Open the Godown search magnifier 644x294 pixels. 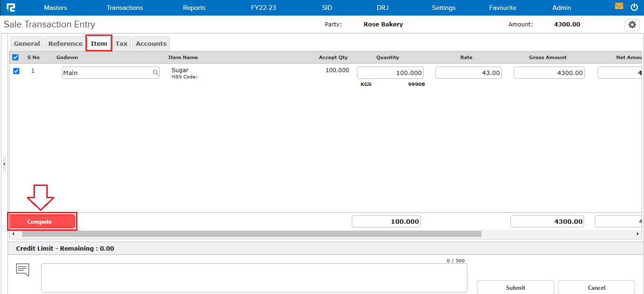pyautogui.click(x=156, y=73)
